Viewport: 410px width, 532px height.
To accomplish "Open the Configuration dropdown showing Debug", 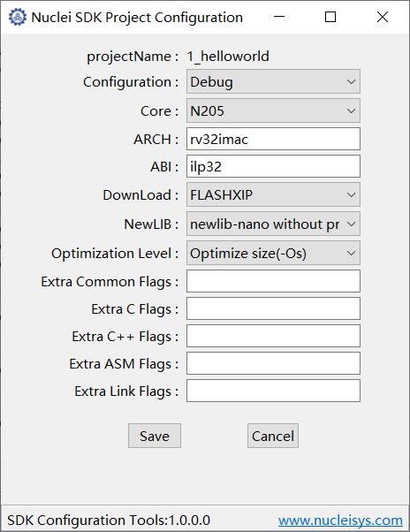I will 273,82.
